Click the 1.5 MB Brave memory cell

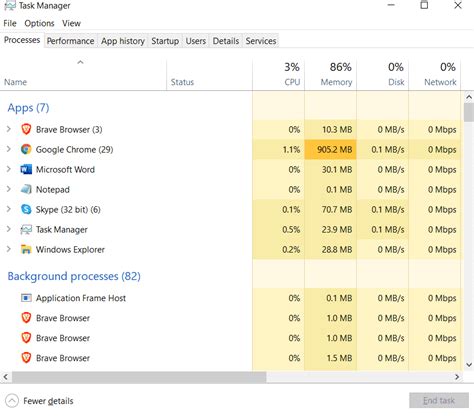tap(330, 358)
